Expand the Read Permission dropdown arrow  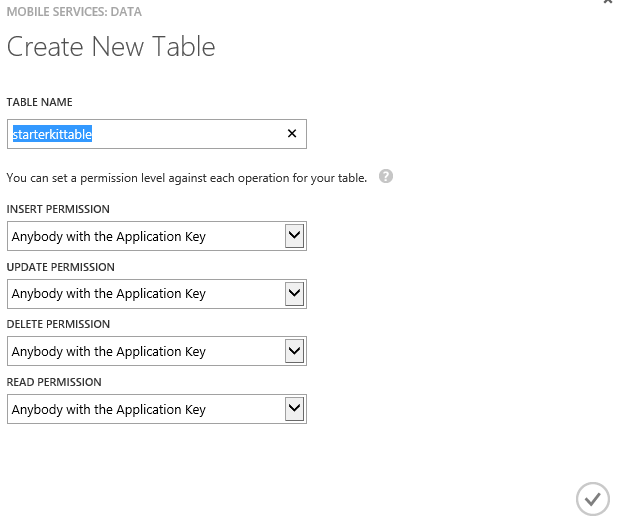tap(294, 408)
